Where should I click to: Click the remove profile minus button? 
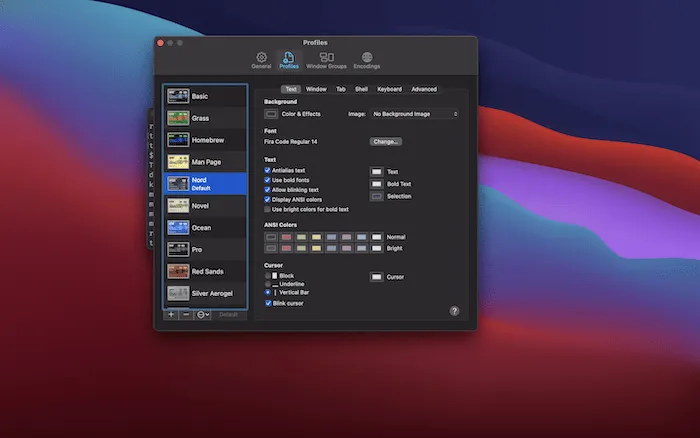click(186, 315)
